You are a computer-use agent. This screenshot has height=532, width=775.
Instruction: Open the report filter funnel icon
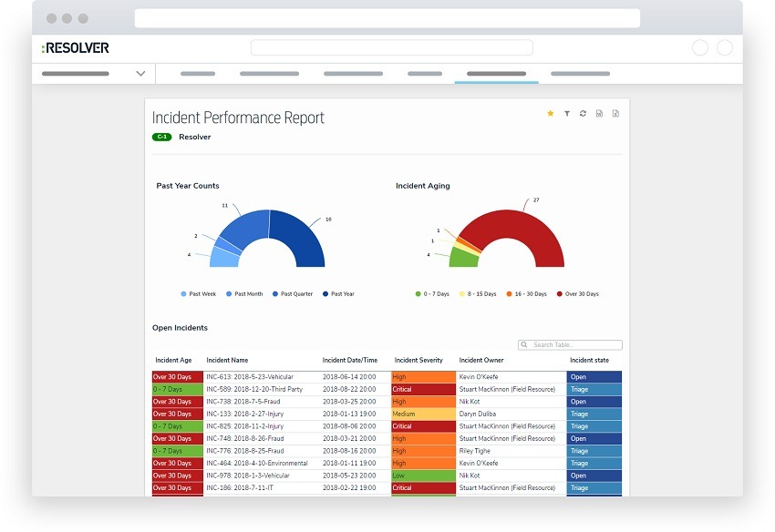[x=566, y=114]
